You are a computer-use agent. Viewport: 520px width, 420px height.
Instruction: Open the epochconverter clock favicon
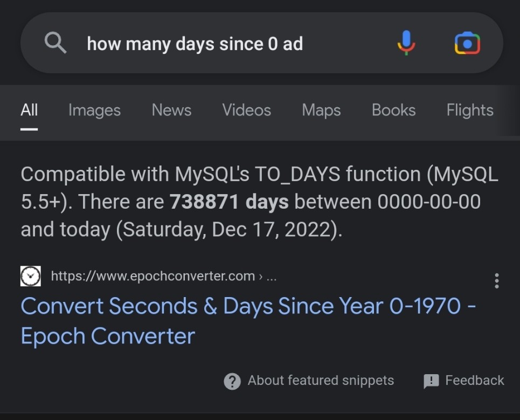[31, 276]
